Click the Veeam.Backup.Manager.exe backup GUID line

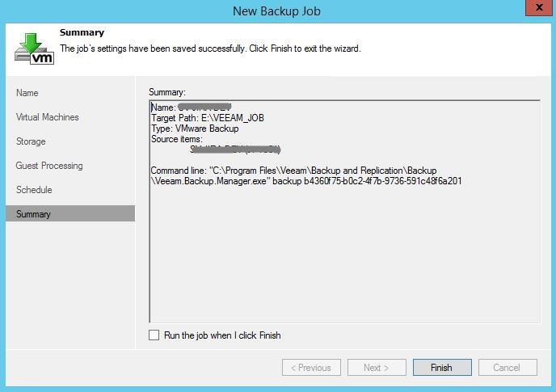tap(306, 181)
